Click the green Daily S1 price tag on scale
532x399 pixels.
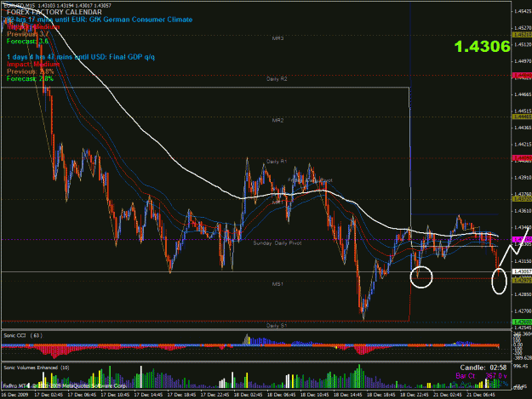click(x=522, y=322)
